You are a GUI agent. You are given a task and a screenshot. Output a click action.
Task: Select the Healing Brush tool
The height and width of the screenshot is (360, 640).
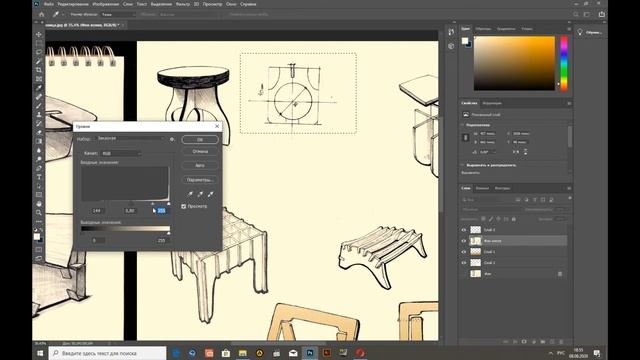coord(39,97)
